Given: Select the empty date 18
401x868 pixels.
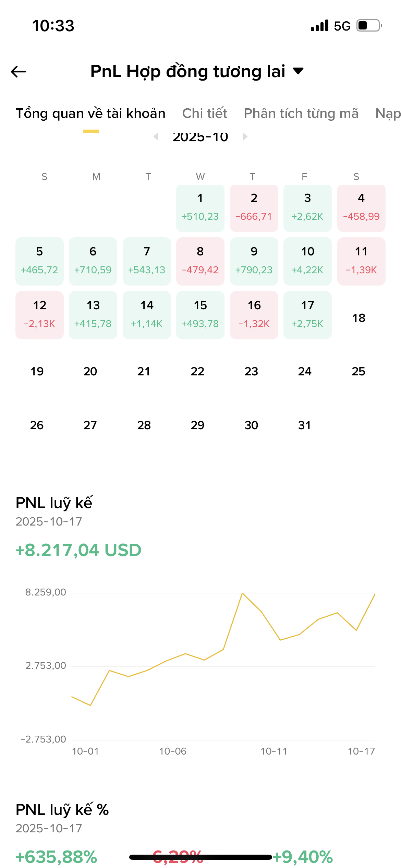Looking at the screenshot, I should coord(359,318).
